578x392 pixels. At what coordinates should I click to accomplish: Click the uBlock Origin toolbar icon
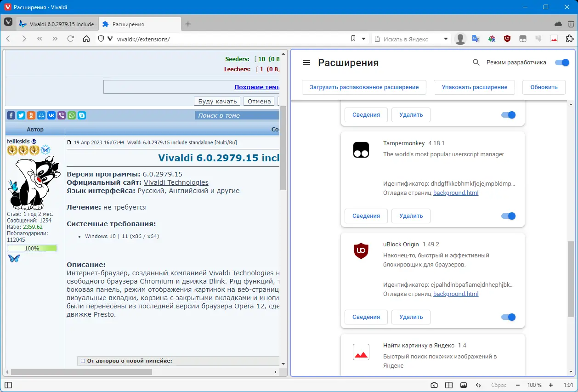coord(507,39)
